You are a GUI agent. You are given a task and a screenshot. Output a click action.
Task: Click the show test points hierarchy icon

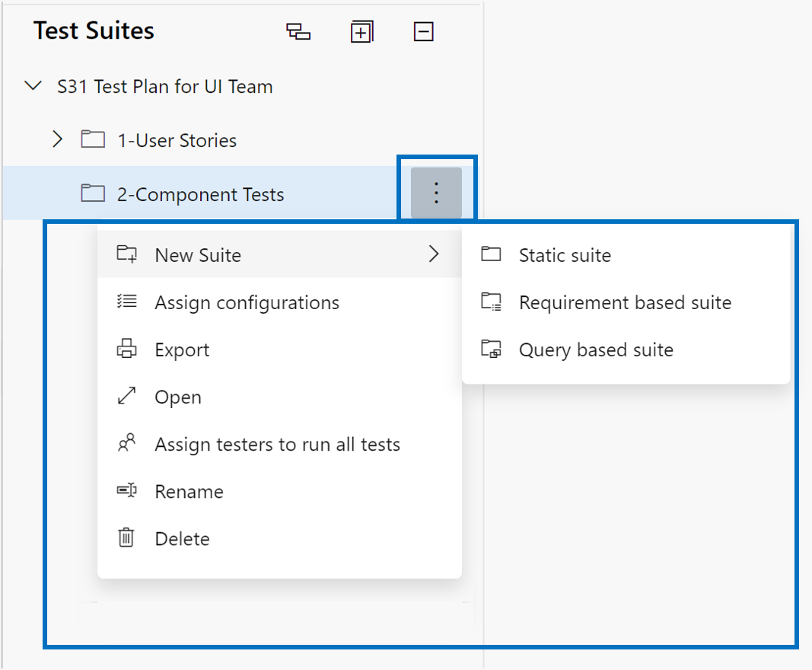click(x=298, y=32)
